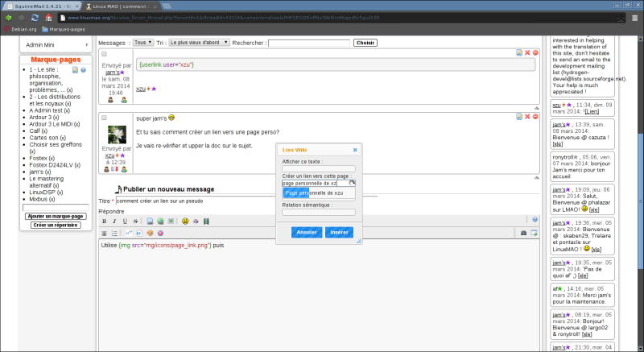Delete jam's first message with red X
644x352 pixels.
tap(527, 52)
